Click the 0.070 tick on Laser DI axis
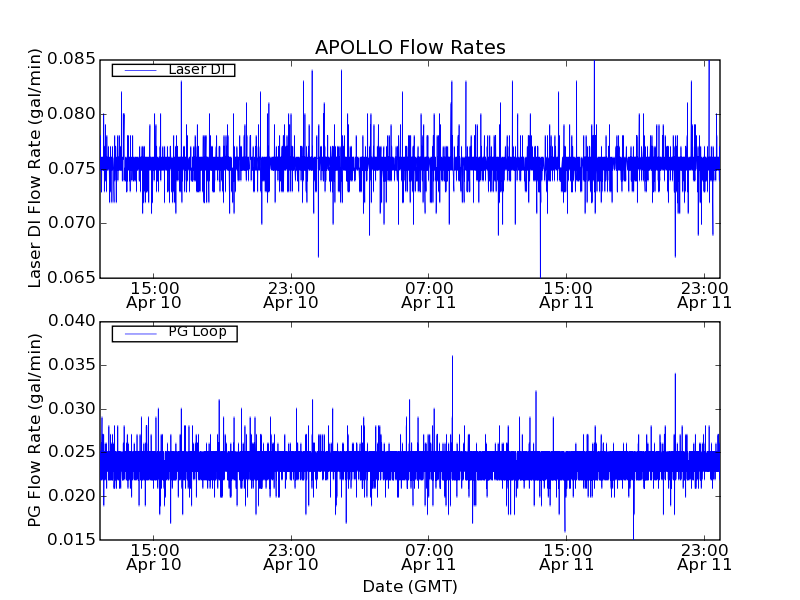Screen dimensions: 800x600 (x=71, y=223)
